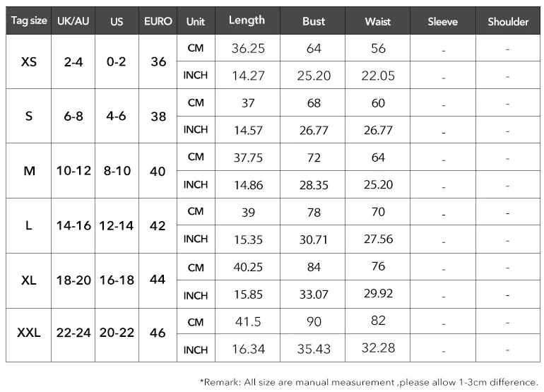Click the EURO column header

pyautogui.click(x=158, y=20)
